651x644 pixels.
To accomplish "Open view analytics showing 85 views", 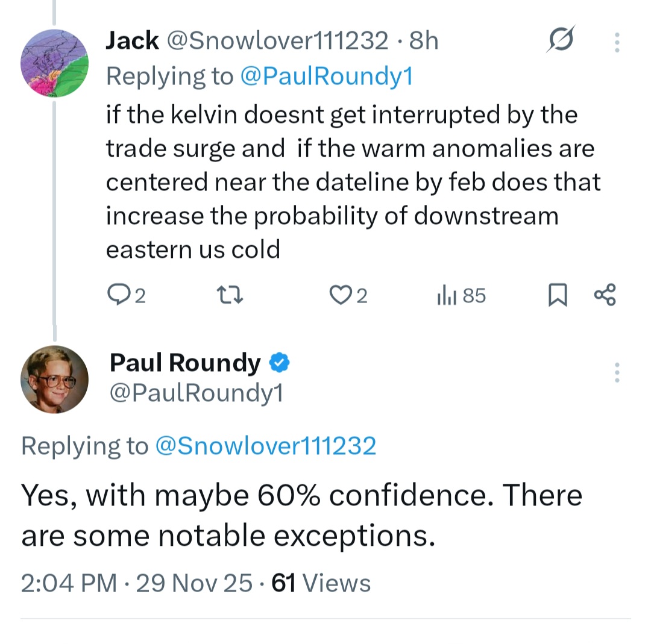I will [x=461, y=295].
